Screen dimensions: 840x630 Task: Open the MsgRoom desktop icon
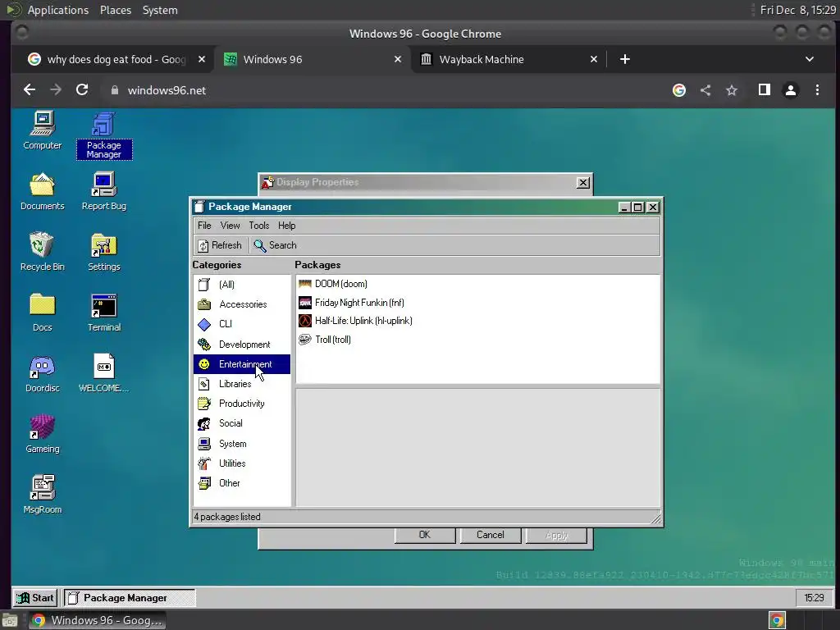pos(43,495)
